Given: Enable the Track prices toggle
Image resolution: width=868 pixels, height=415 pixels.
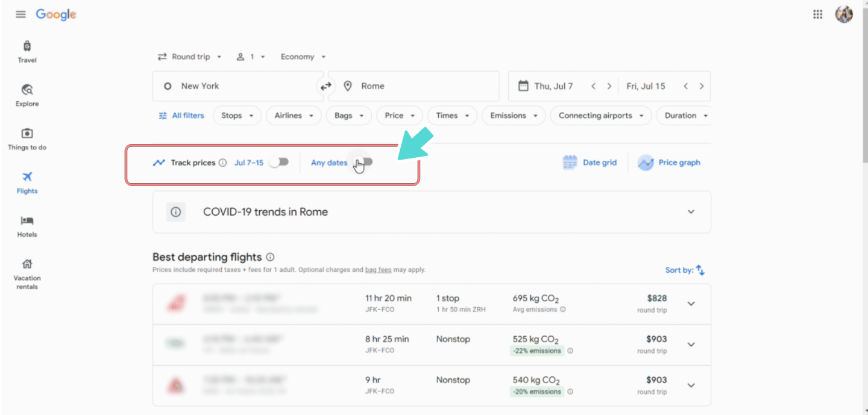Looking at the screenshot, I should pos(278,162).
